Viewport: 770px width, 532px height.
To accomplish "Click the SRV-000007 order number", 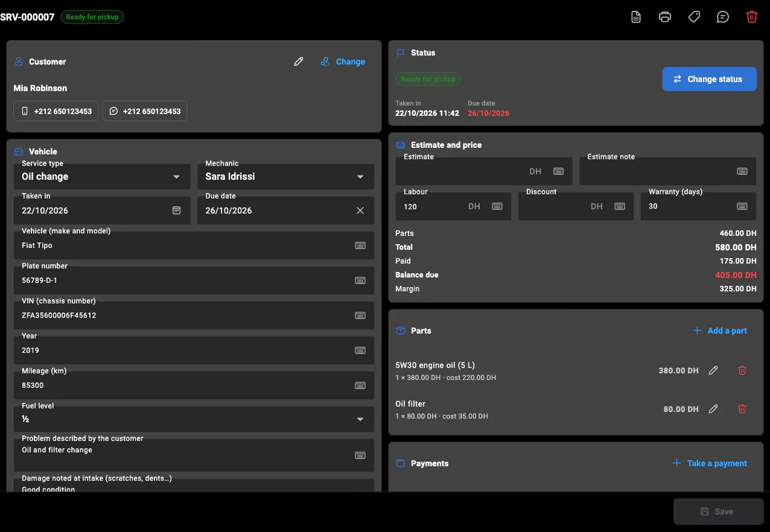I will pos(27,17).
